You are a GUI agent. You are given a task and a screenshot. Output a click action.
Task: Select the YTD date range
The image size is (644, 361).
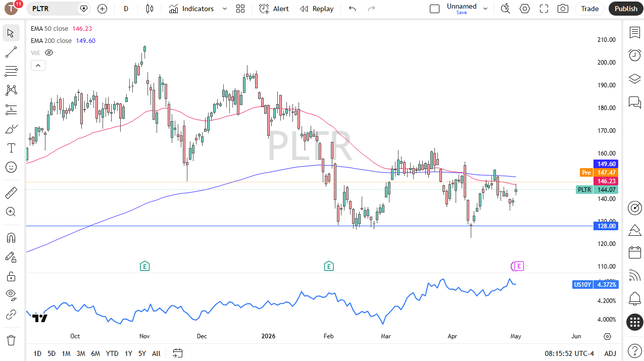112,353
